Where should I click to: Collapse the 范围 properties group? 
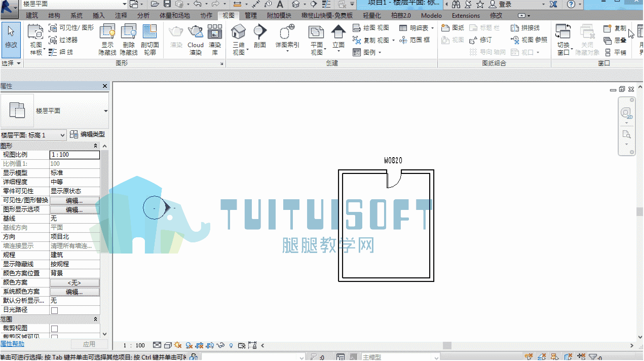pyautogui.click(x=96, y=319)
